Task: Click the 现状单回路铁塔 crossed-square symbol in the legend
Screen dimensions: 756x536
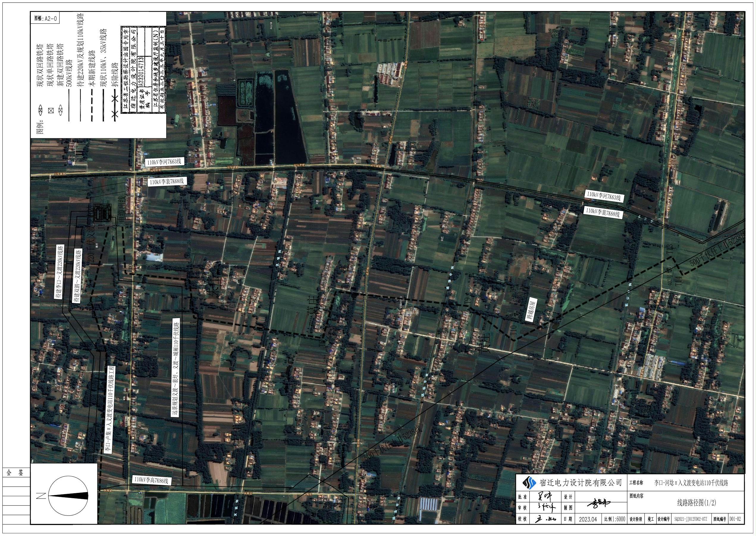Action: click(x=51, y=111)
